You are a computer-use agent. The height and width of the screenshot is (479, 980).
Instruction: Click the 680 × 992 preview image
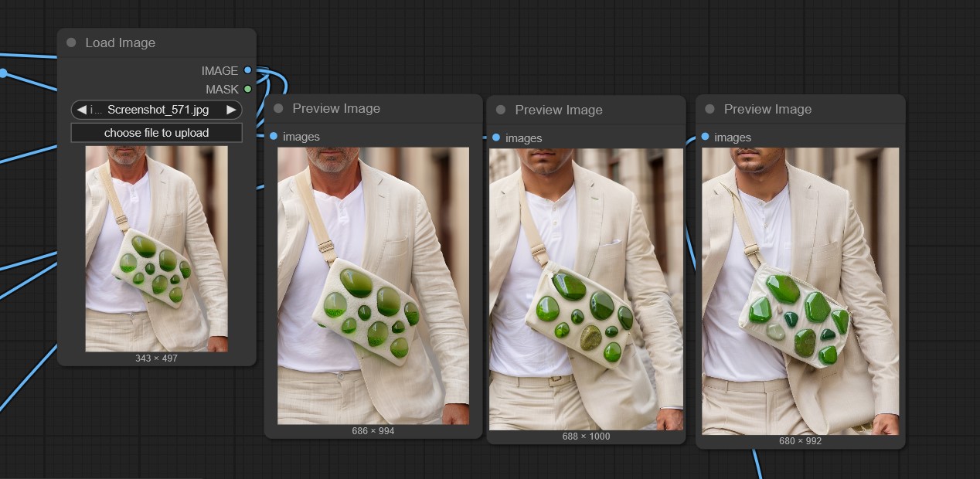(x=801, y=290)
